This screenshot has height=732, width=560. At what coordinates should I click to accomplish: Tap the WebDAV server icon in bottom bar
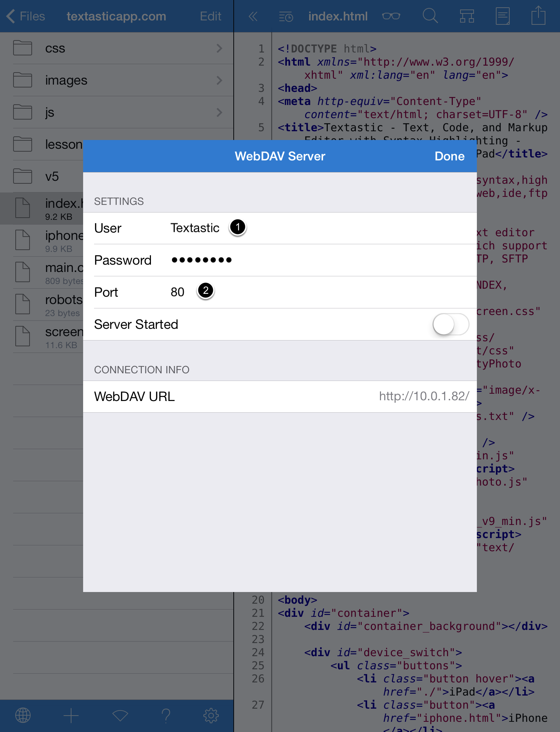(x=120, y=716)
